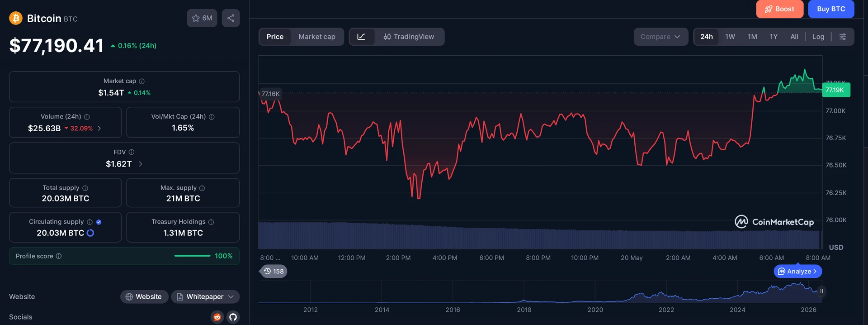The width and height of the screenshot is (868, 325).
Task: Show Circulating supply info icon
Action: click(90, 222)
